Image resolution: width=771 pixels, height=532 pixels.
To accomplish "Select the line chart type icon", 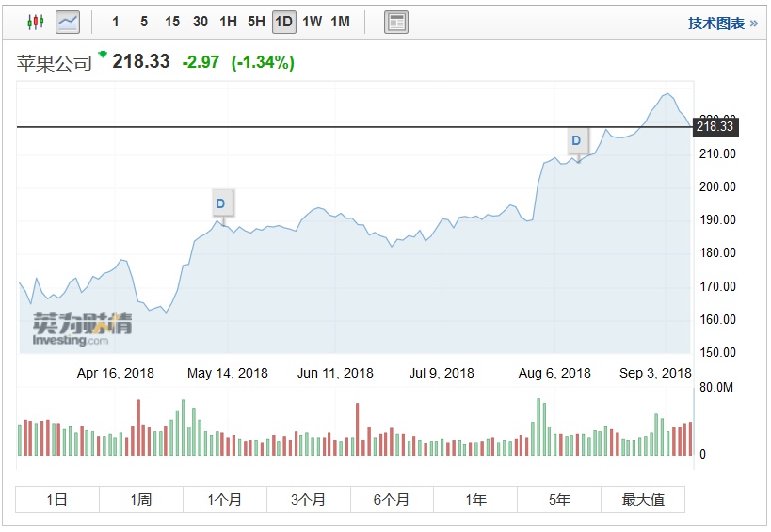I will tap(68, 22).
